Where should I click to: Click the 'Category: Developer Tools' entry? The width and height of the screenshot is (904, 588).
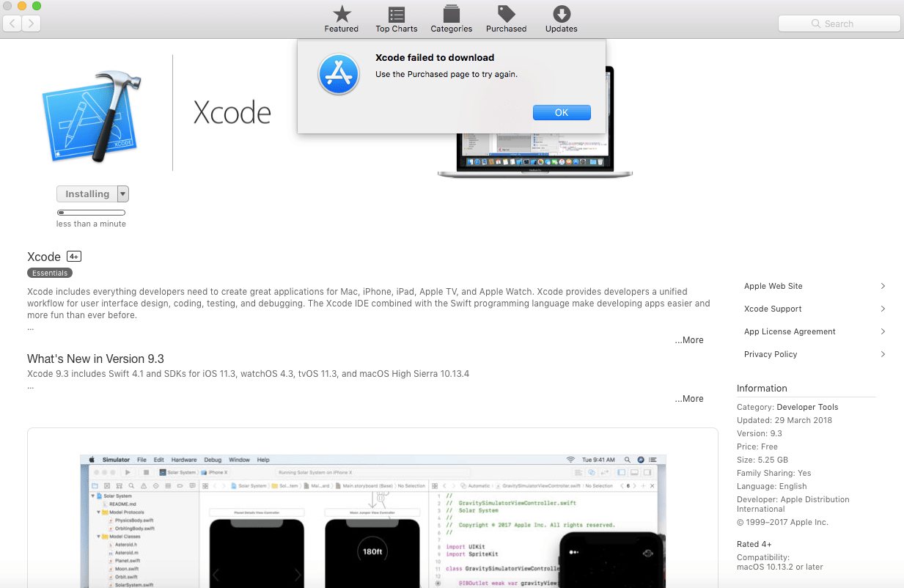pos(787,407)
